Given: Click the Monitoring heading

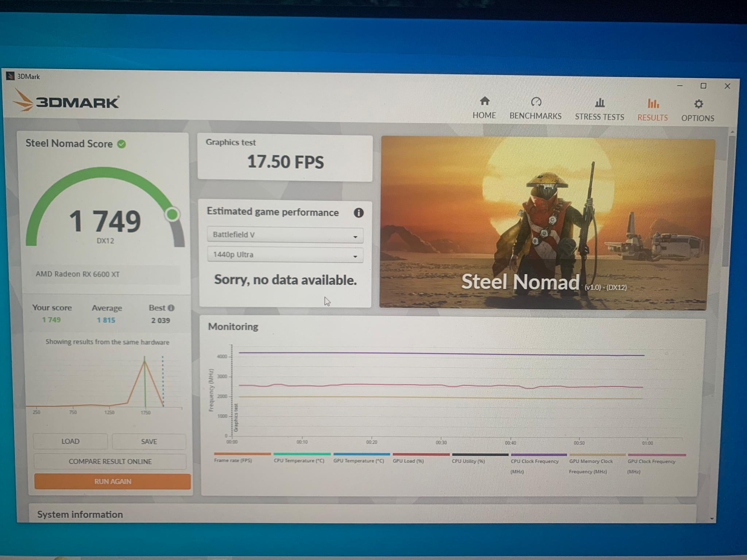Looking at the screenshot, I should click(233, 327).
